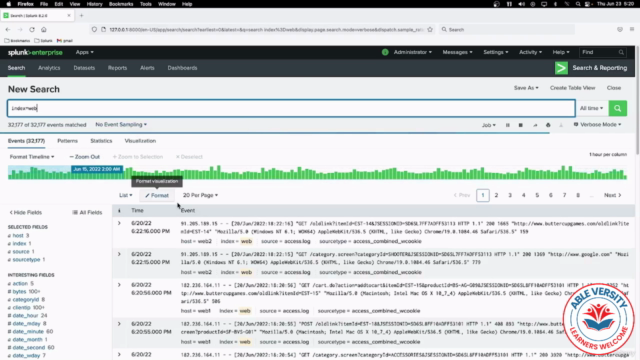
Task: Open the Reports nav item
Action: click(117, 68)
